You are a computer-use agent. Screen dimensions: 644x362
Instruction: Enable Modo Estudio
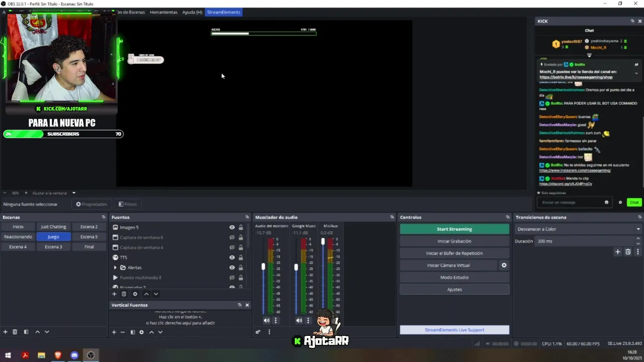pyautogui.click(x=454, y=278)
